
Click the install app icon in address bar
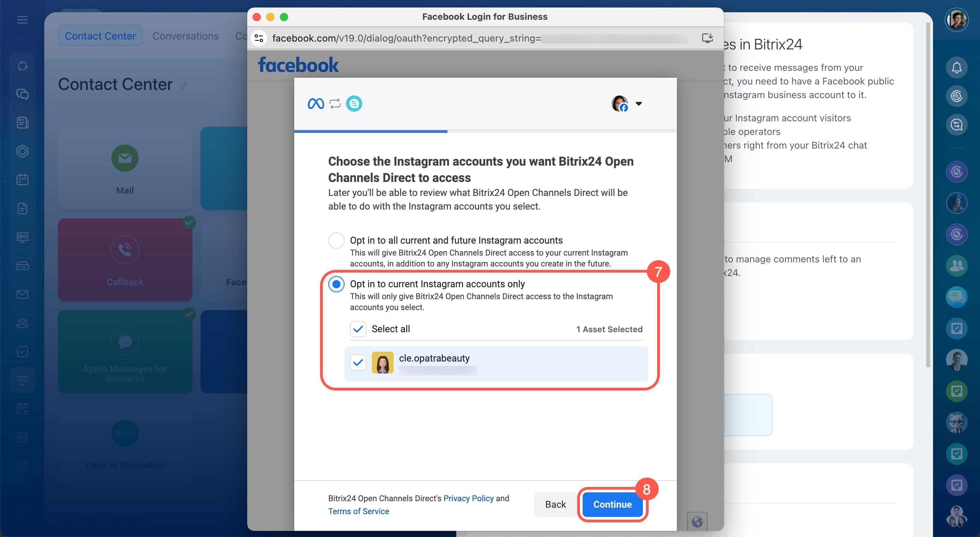tap(707, 38)
